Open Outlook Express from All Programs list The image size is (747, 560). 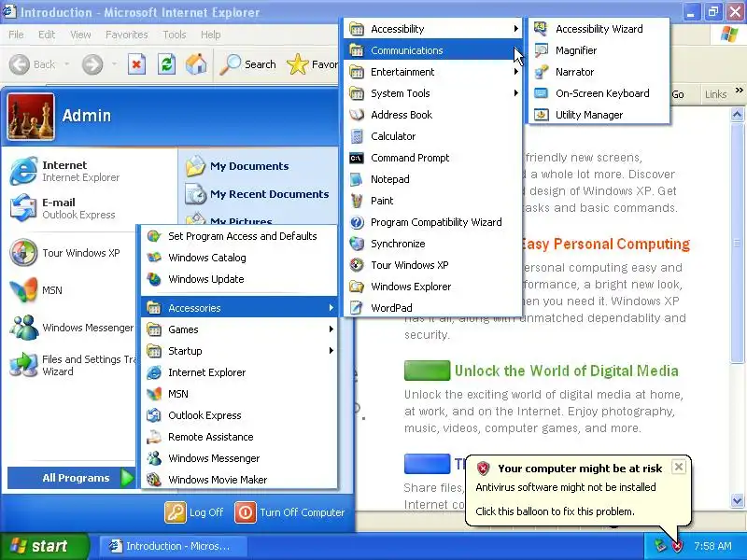pos(239,415)
